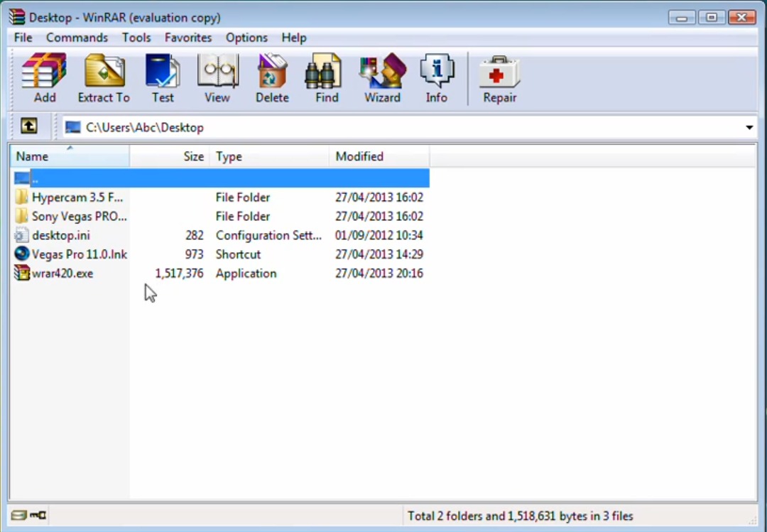Open the Options menu
Viewport: 767px width, 532px height.
click(246, 38)
